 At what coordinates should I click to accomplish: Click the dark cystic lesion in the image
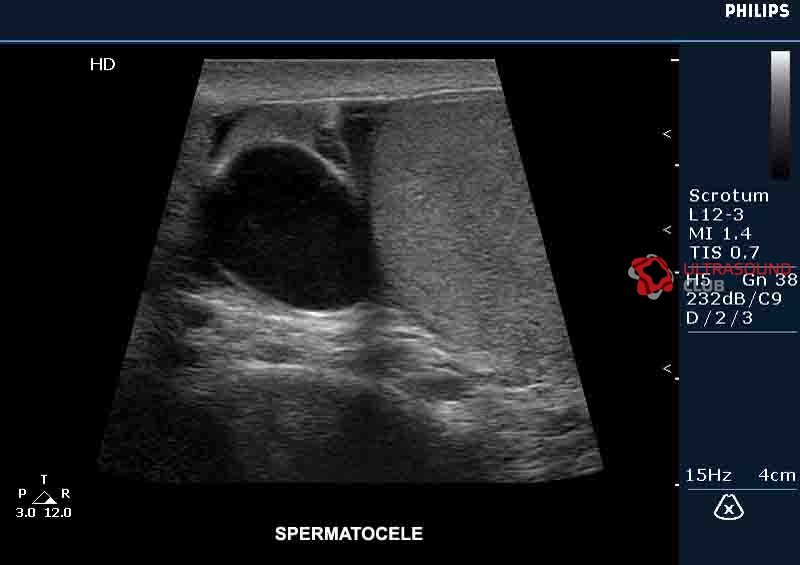[293, 225]
